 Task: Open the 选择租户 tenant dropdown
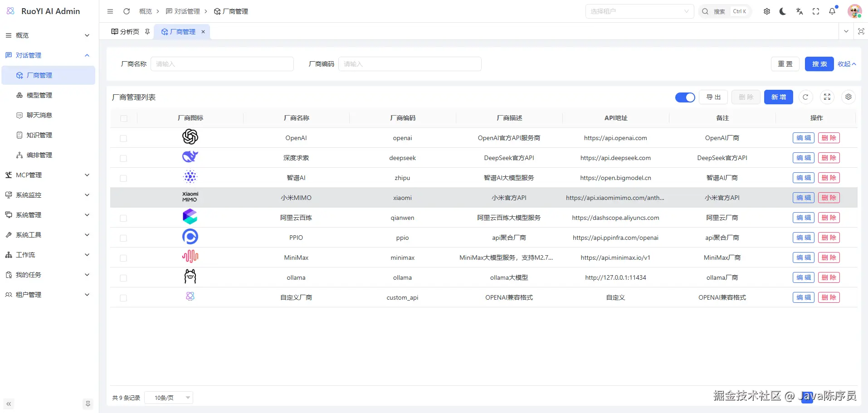[x=639, y=11]
